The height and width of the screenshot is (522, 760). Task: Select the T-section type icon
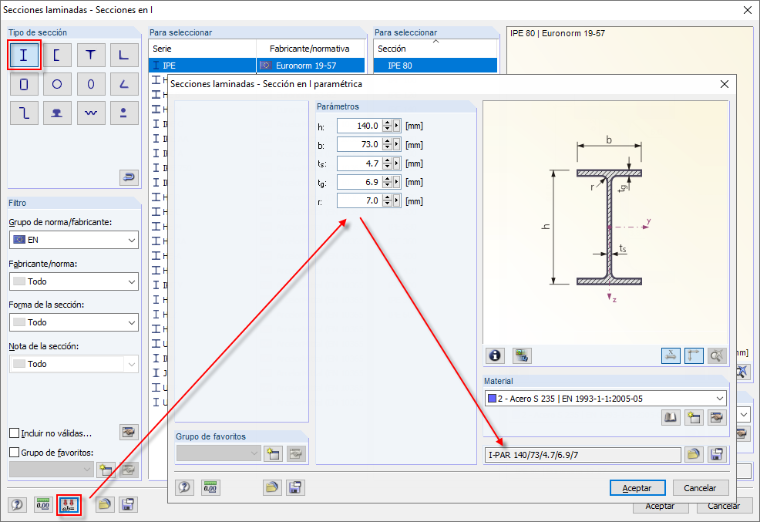pos(91,55)
